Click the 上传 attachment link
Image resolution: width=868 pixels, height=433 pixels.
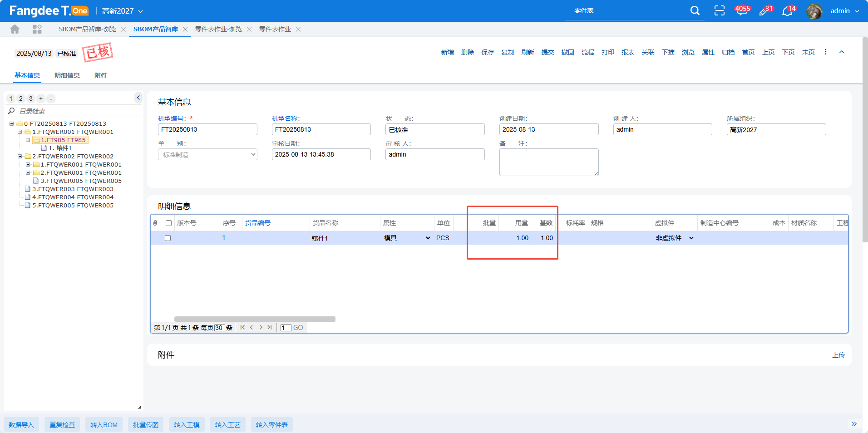tap(838, 355)
